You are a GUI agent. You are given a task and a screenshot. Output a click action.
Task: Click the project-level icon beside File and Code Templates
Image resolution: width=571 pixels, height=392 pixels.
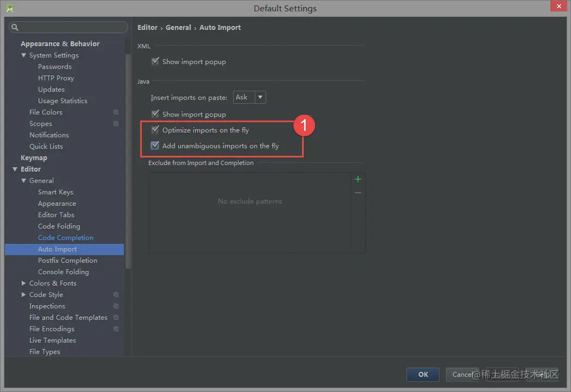pos(116,318)
